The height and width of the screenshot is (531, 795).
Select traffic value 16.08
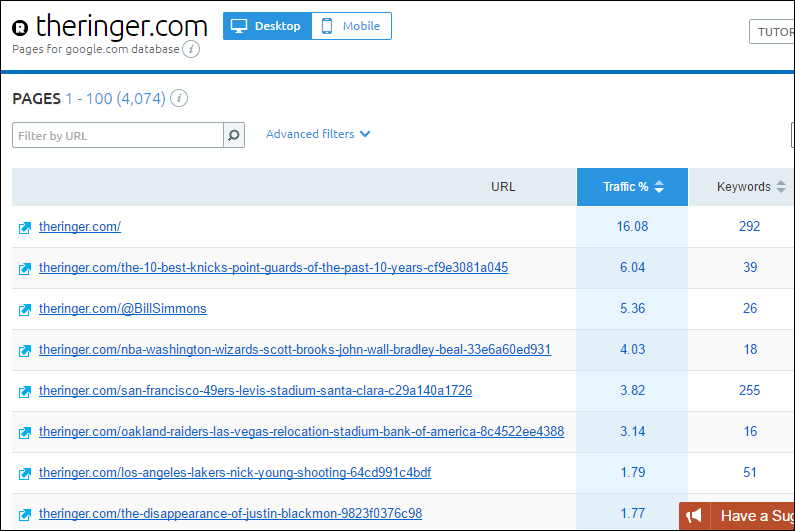(632, 227)
